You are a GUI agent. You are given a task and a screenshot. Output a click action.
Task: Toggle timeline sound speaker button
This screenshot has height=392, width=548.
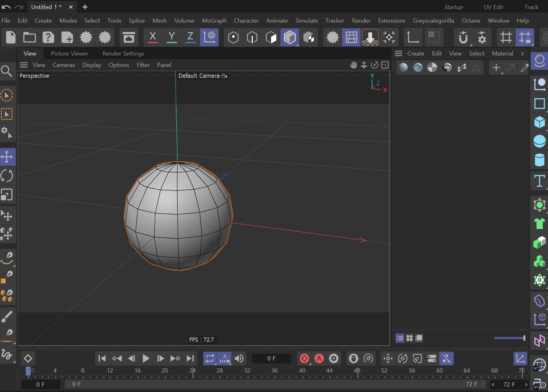click(x=239, y=358)
